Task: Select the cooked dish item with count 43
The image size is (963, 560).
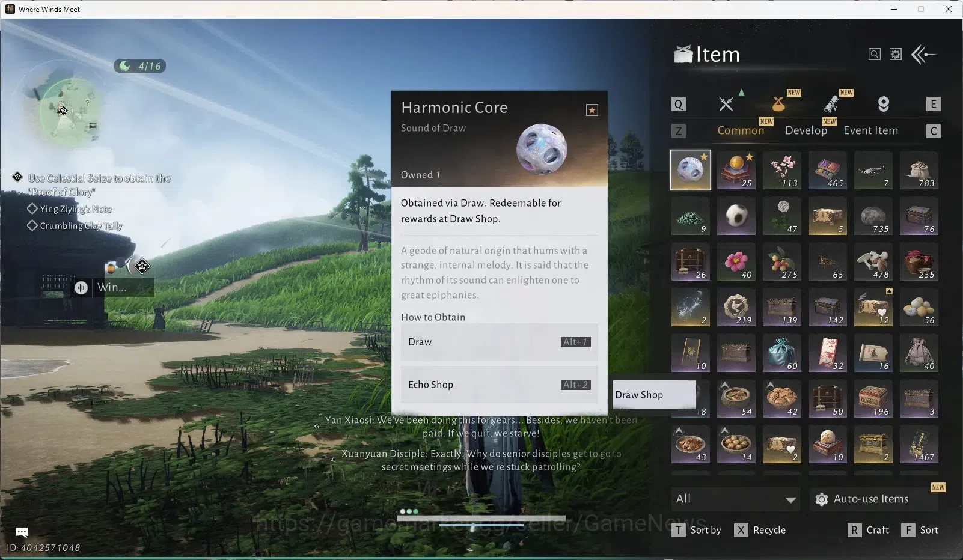Action: click(x=691, y=444)
